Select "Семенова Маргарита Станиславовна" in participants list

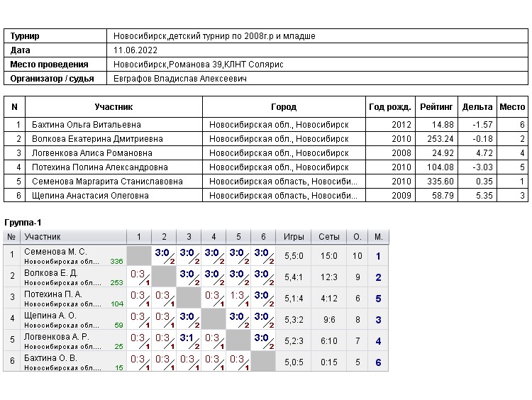click(x=107, y=182)
